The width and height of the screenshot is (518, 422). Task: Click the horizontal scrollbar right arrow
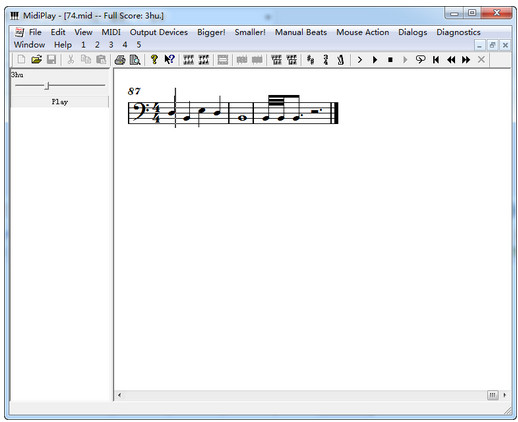coord(505,395)
